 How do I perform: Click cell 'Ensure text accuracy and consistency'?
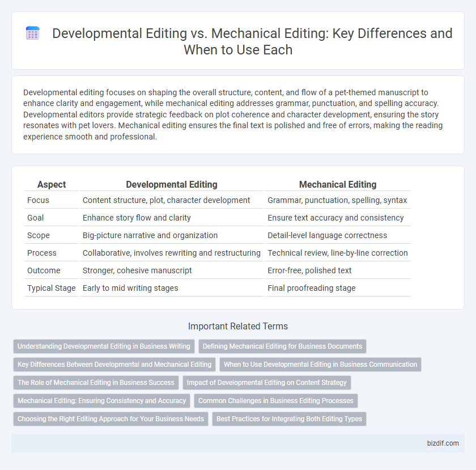coord(338,218)
